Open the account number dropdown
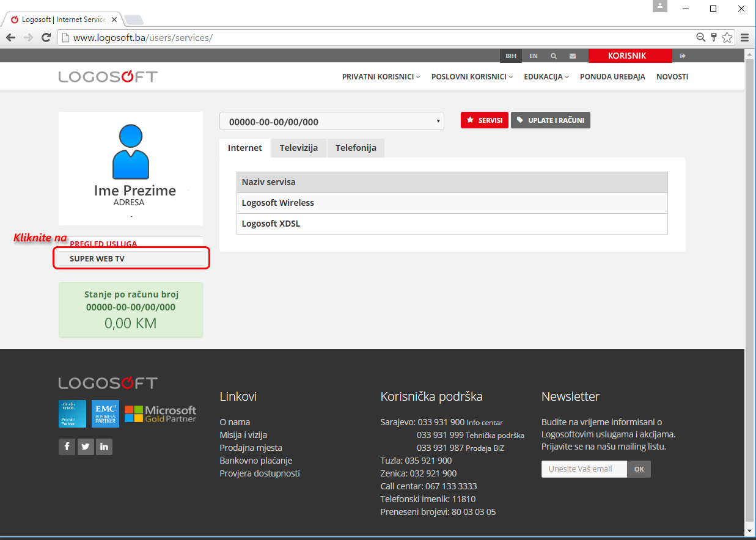 point(331,122)
